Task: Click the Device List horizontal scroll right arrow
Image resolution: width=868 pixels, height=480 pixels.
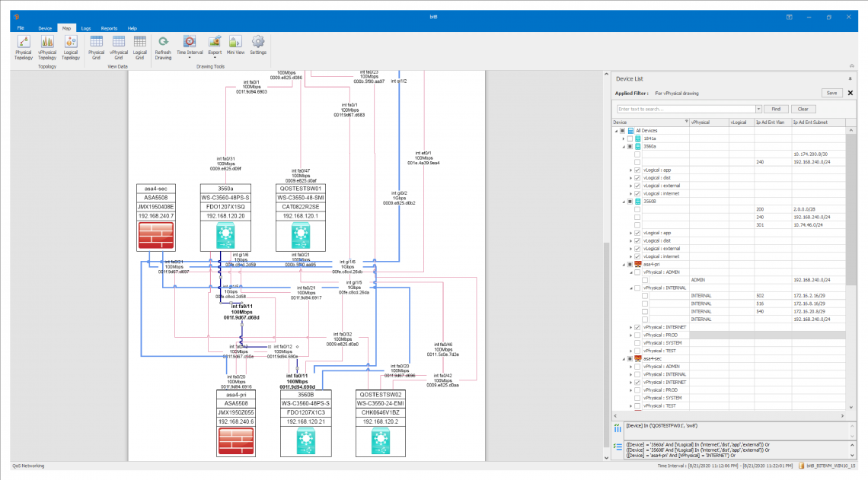Action: [843, 416]
